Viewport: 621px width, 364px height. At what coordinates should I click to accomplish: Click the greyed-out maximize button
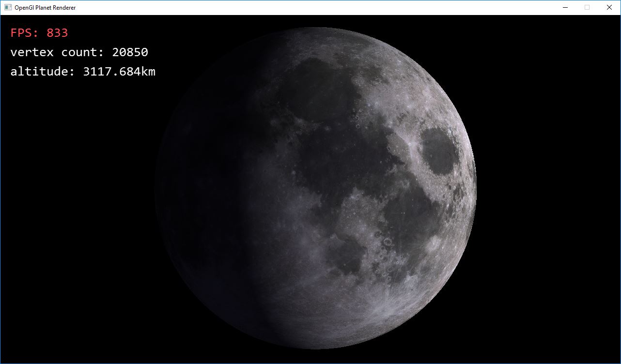[x=587, y=8]
